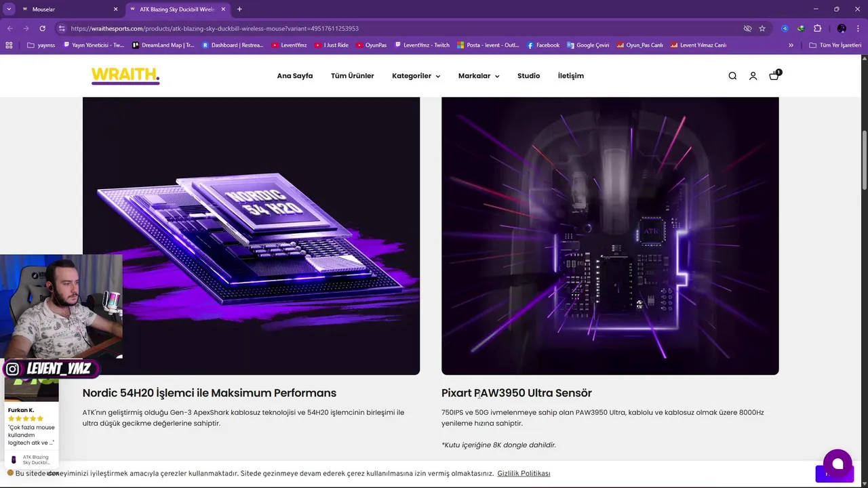Open OyunPas bookmark
Image resolution: width=868 pixels, height=488 pixels.
click(x=371, y=45)
